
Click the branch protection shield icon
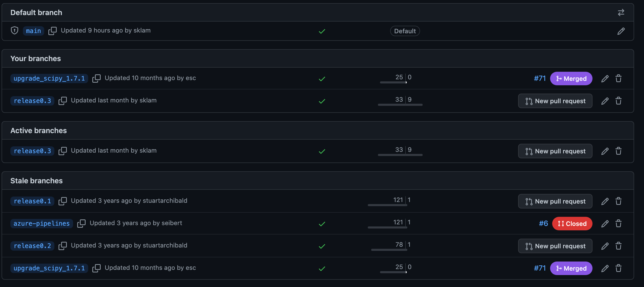14,30
